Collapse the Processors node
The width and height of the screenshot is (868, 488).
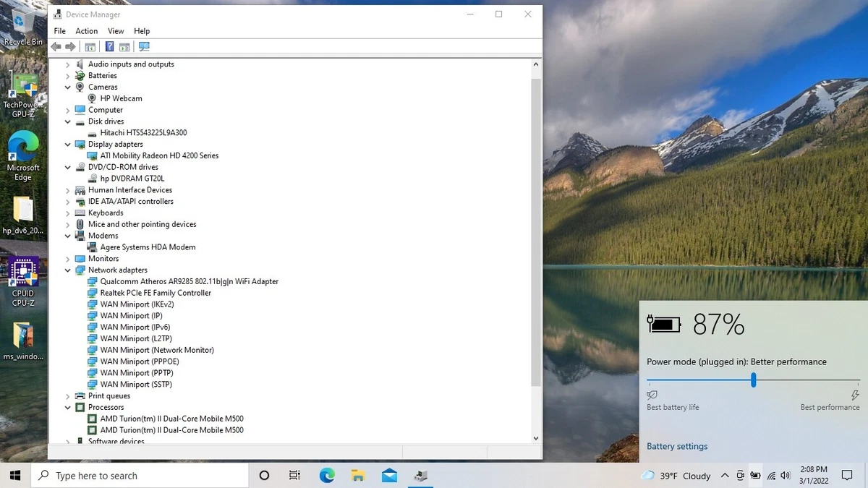click(x=68, y=408)
